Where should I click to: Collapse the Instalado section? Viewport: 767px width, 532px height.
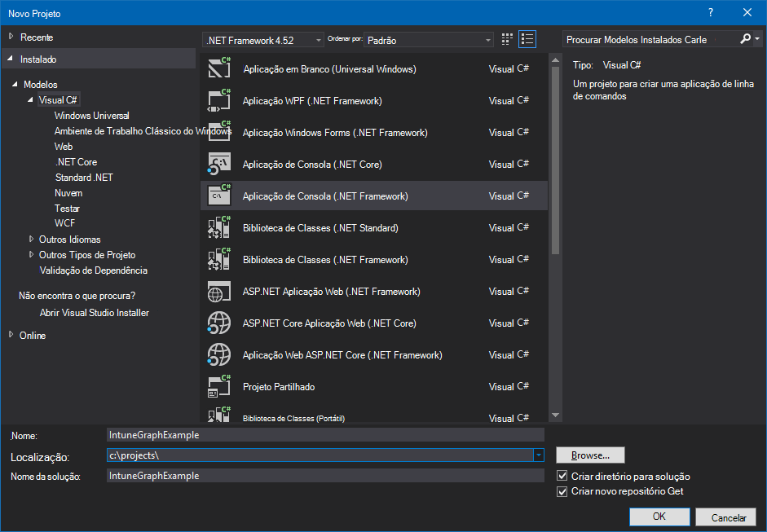tap(11, 59)
